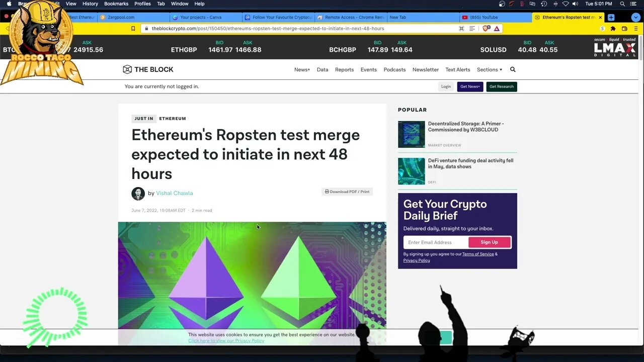The height and width of the screenshot is (362, 644).
Task: Open the Terms of Service link
Action: coord(478,254)
